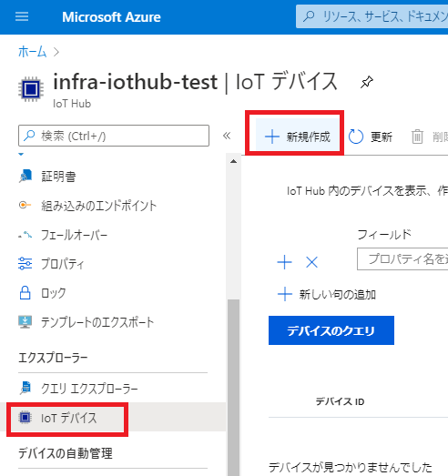
Task: Open the Azure portal hamburger menu
Action: click(x=22, y=16)
